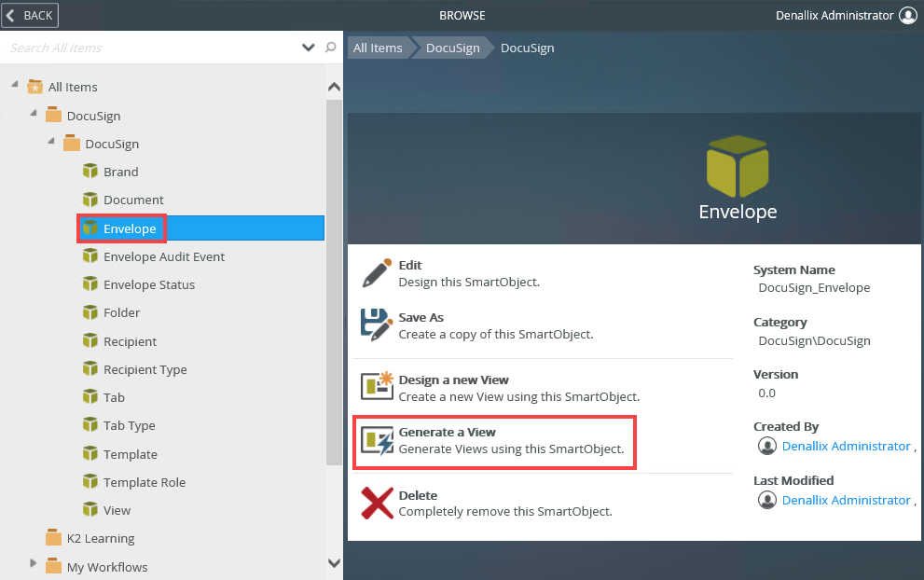
Task: Select the Template Role tree item
Action: pyautogui.click(x=145, y=482)
